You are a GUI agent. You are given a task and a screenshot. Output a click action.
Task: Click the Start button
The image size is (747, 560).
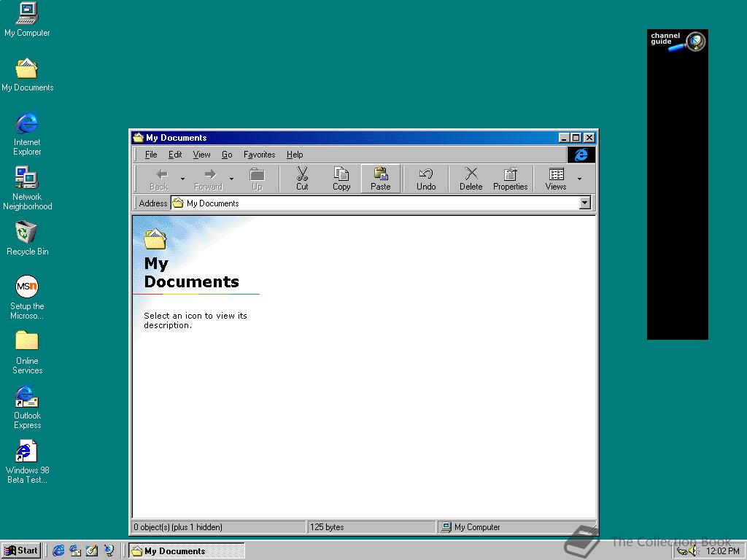[21, 551]
